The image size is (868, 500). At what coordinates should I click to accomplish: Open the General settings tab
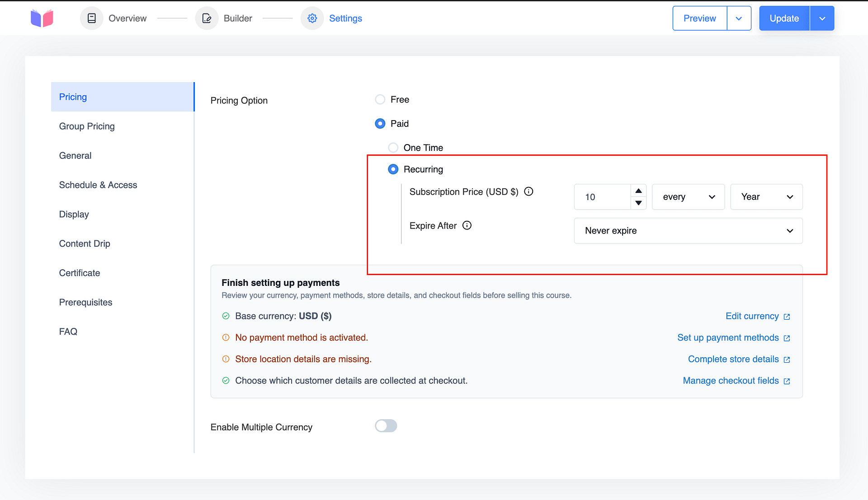pos(123,156)
